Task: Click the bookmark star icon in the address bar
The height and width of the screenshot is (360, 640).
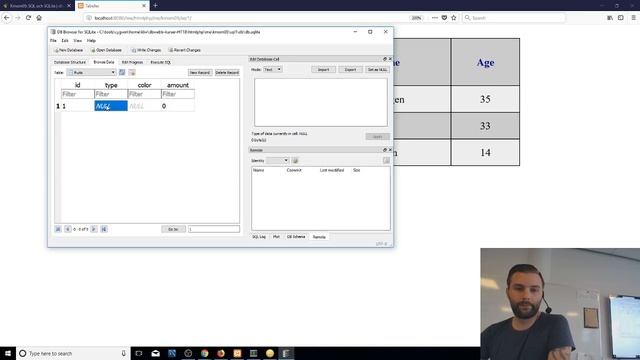Action: (x=453, y=18)
